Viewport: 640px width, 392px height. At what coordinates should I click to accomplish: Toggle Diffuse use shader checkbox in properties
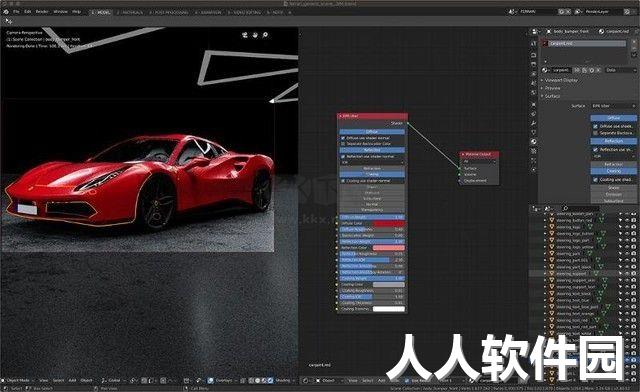pos(596,127)
